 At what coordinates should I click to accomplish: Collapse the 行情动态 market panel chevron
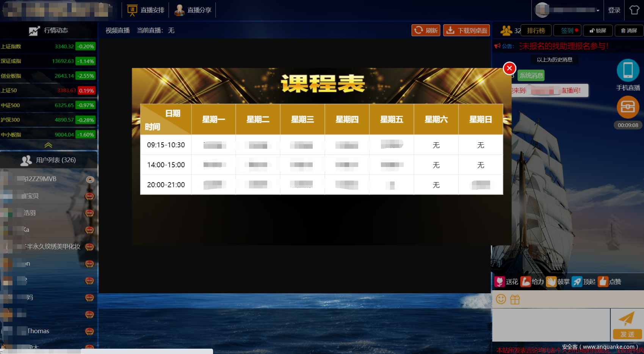coord(48,145)
